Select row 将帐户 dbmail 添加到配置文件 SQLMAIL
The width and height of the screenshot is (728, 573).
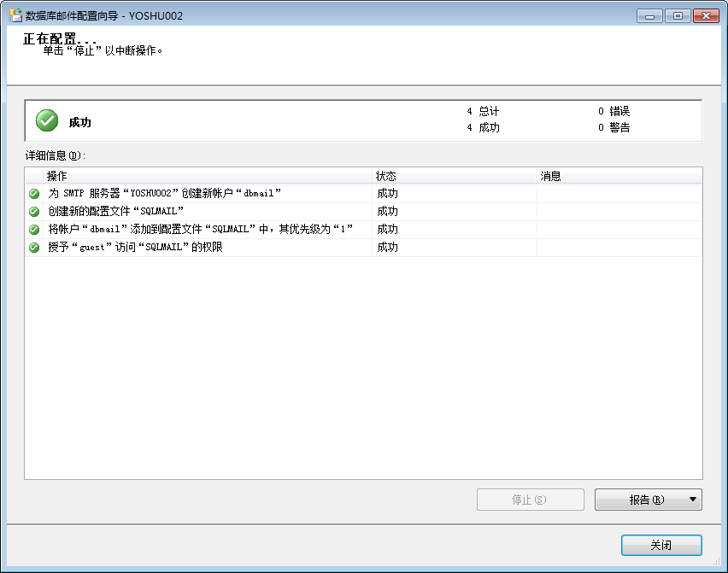[x=363, y=229]
